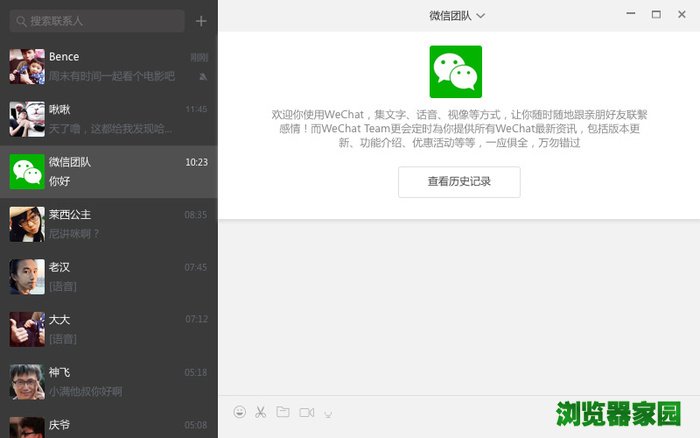Select the scissors screenshot tool
The width and height of the screenshot is (700, 438).
(261, 412)
